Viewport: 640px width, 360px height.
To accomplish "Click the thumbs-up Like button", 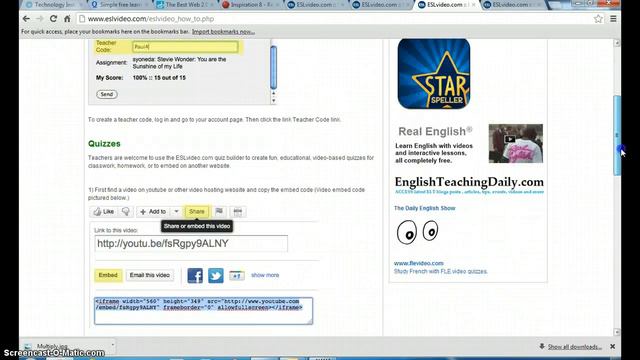I will (103, 211).
